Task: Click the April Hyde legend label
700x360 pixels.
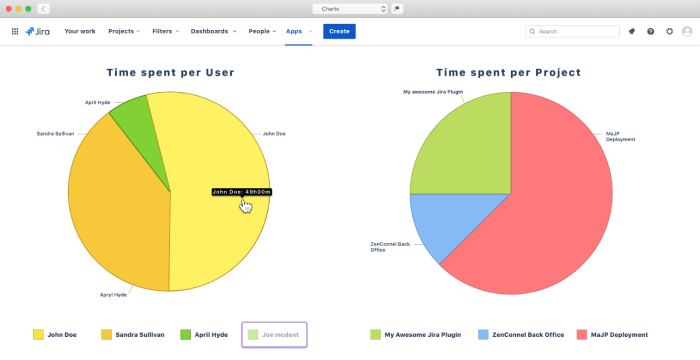Action: [x=211, y=335]
